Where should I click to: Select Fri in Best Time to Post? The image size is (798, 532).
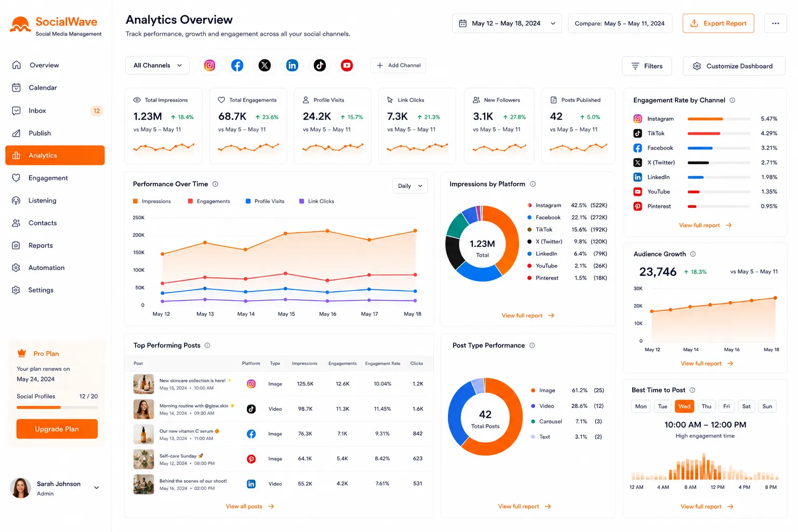(x=727, y=406)
